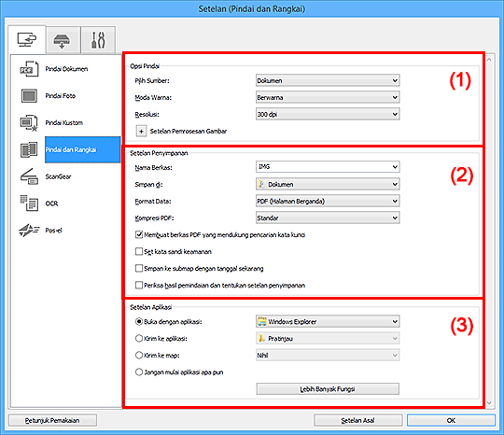Screen dimensions: 504x435
Task: Select Pindai Kustom in the list
Action: coord(64,123)
